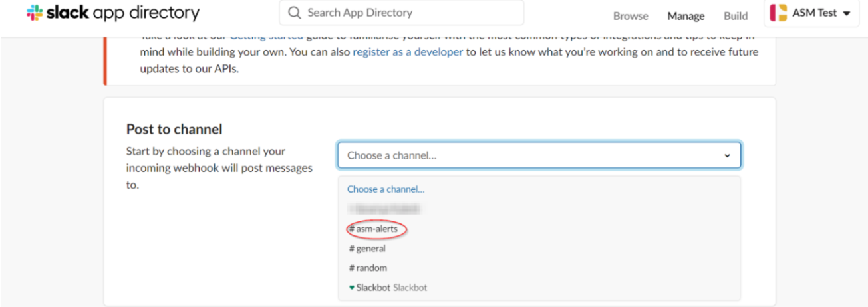The image size is (868, 307).
Task: Click the search magnifier icon
Action: (x=295, y=13)
